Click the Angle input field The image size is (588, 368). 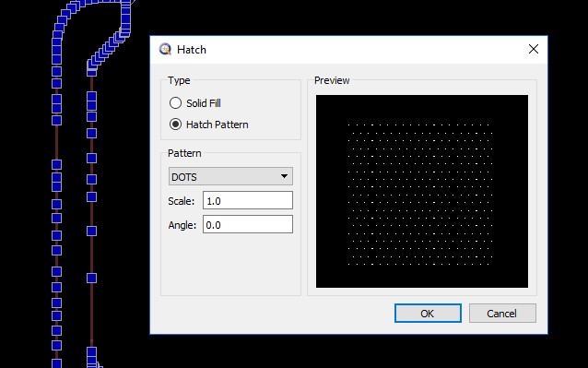(248, 224)
